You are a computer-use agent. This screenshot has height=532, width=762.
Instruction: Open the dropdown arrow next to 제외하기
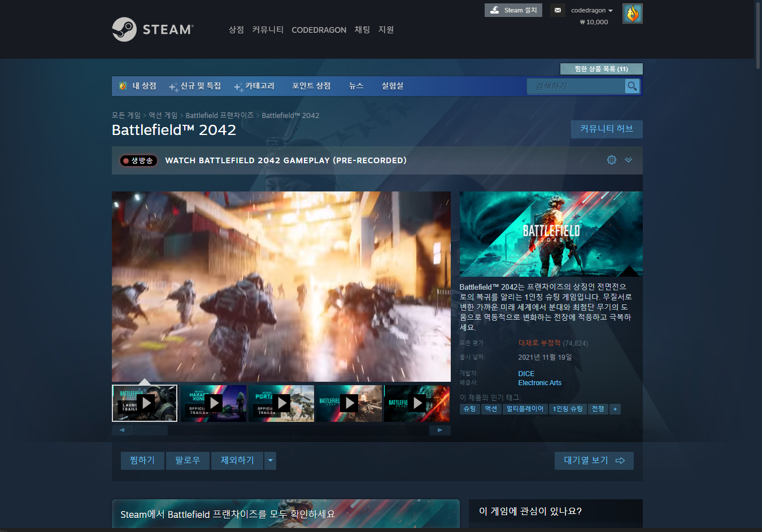[x=271, y=461]
